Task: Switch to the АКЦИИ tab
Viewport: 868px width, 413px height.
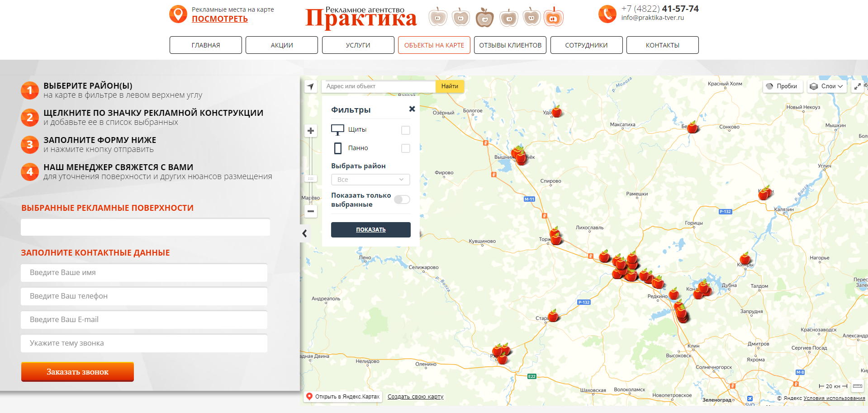Action: point(281,45)
